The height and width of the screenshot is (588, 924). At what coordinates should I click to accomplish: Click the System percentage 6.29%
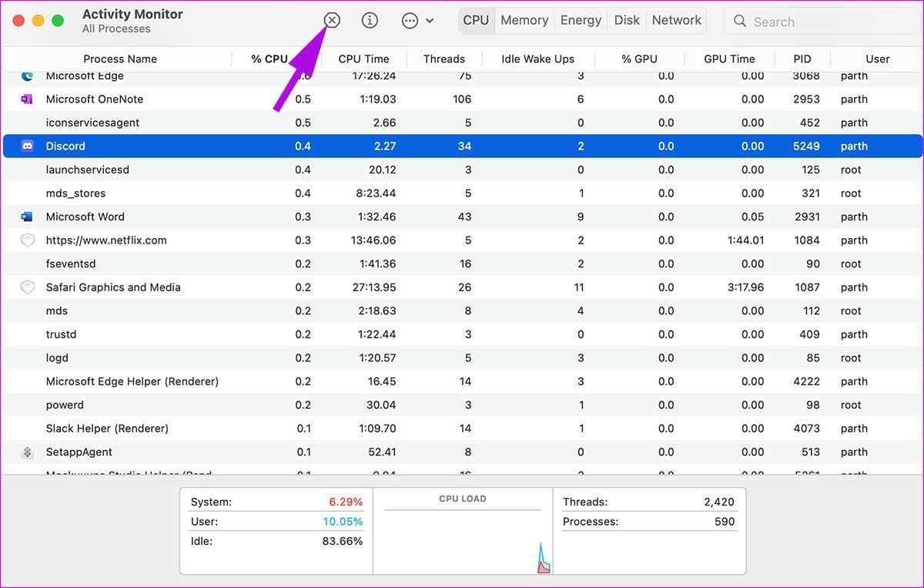(x=346, y=502)
